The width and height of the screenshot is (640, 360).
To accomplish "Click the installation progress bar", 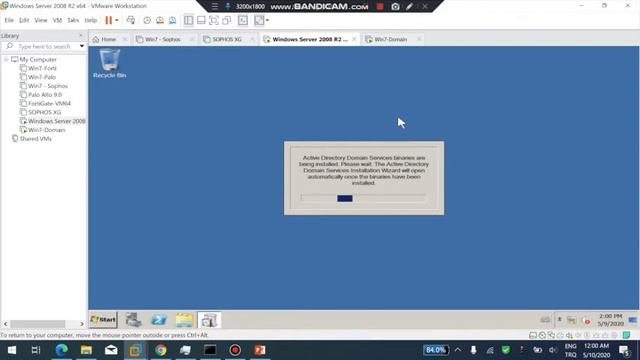I will (x=363, y=198).
